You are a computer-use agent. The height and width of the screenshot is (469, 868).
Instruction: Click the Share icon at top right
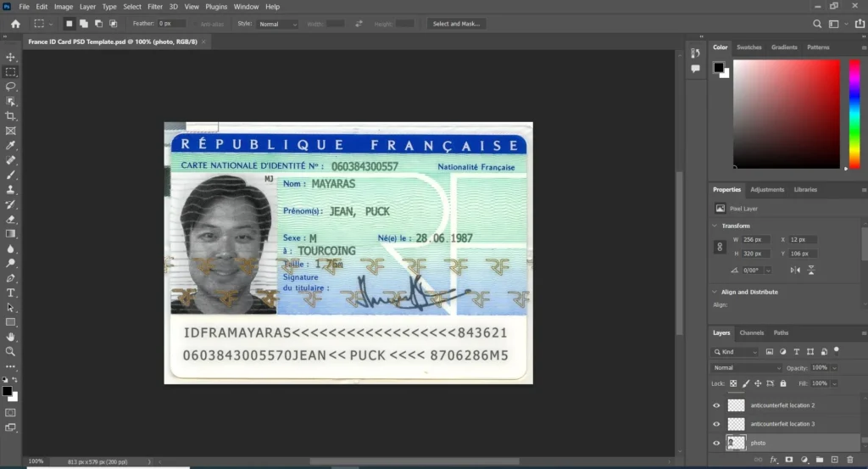(860, 24)
